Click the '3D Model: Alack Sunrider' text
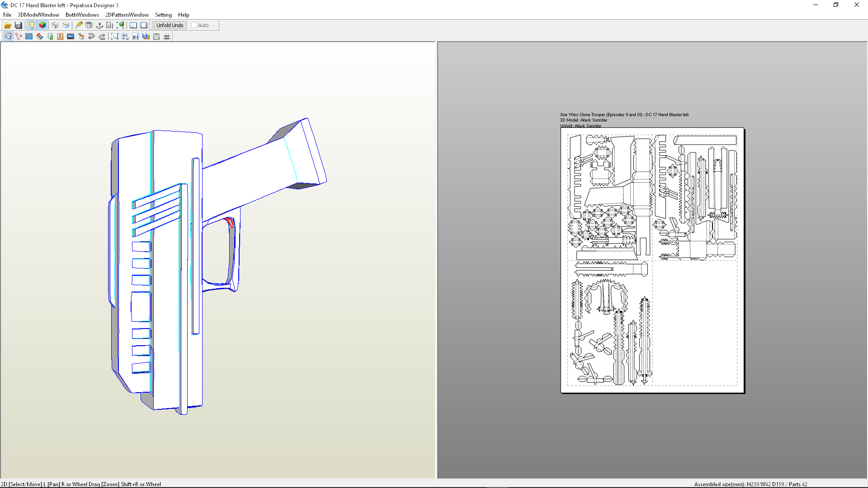 (584, 120)
